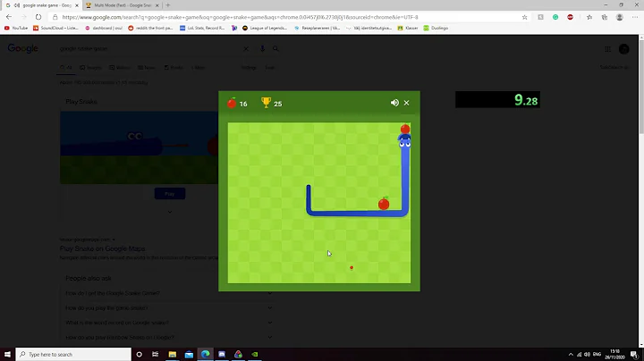Go back to previous page
The height and width of the screenshot is (361, 644).
pyautogui.click(x=9, y=17)
